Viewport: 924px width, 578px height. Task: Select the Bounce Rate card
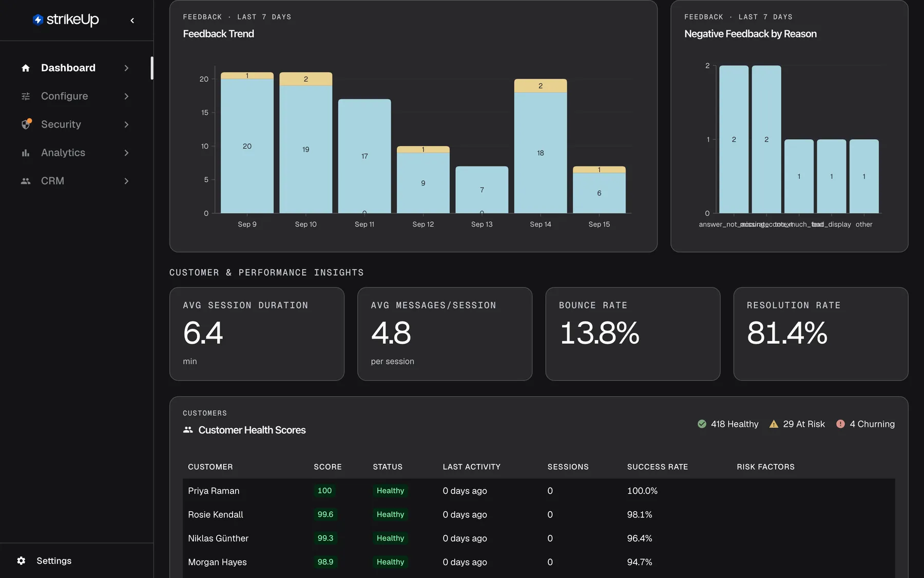(632, 334)
